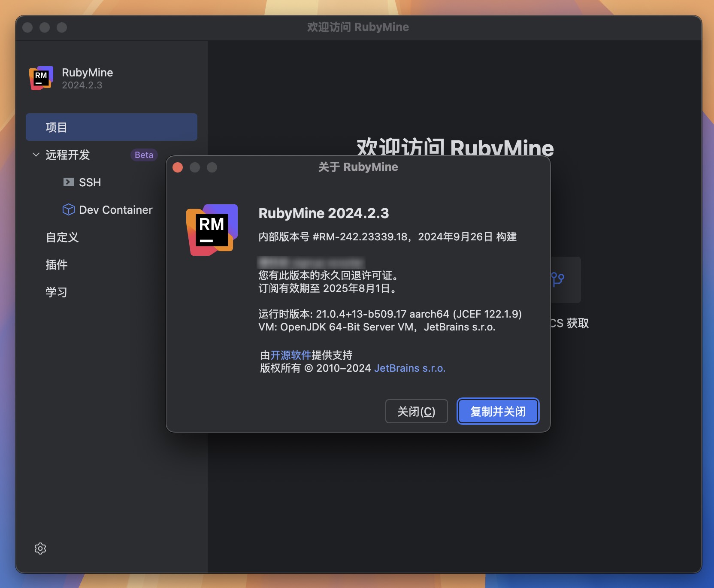Click the 关闭(C) button
The image size is (714, 588).
416,411
